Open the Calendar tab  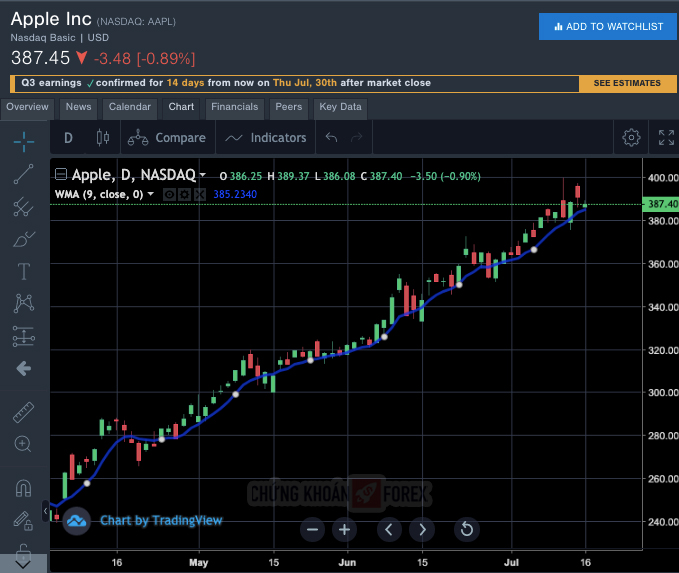pos(129,107)
